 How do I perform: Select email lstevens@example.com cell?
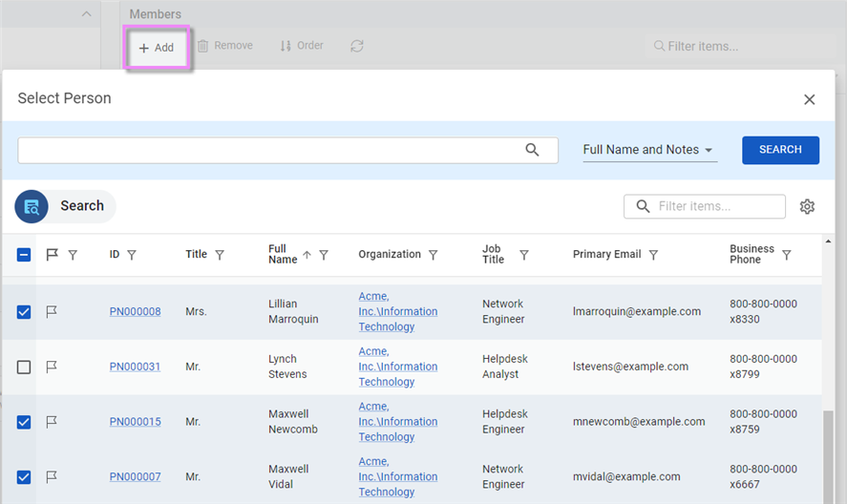tap(630, 367)
